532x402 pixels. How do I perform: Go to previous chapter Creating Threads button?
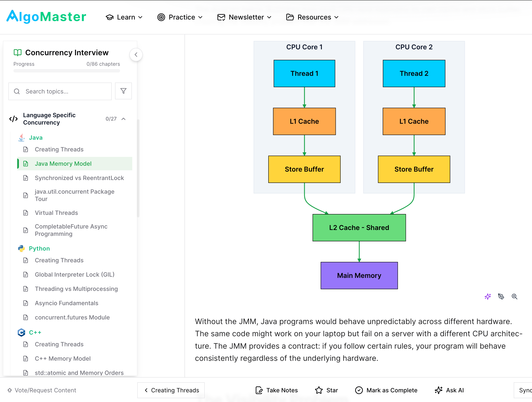(171, 390)
